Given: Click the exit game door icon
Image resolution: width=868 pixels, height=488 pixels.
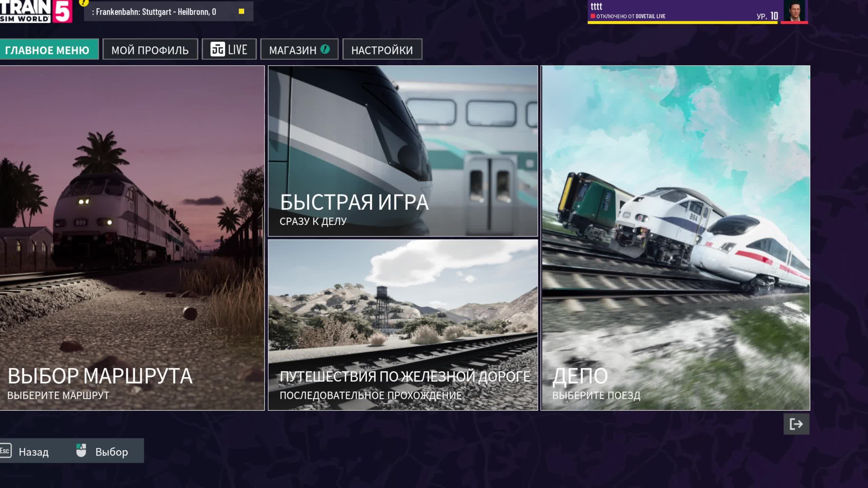Looking at the screenshot, I should 796,424.
